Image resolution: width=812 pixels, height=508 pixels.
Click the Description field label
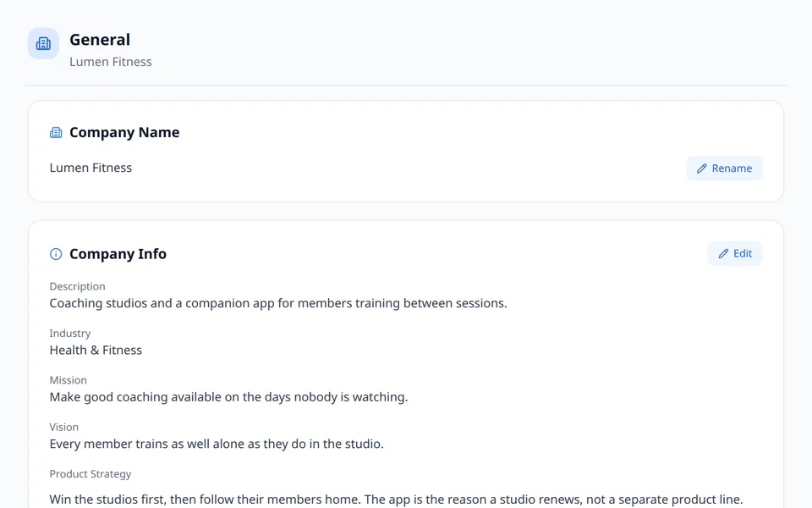click(77, 287)
